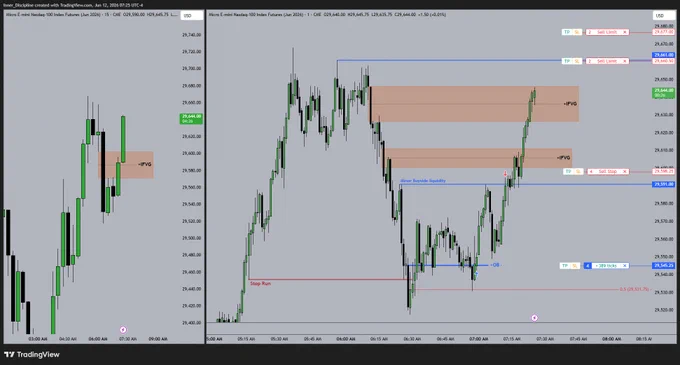
Task: Select the blue Minor Buyside liquidity line
Action: click(526, 184)
